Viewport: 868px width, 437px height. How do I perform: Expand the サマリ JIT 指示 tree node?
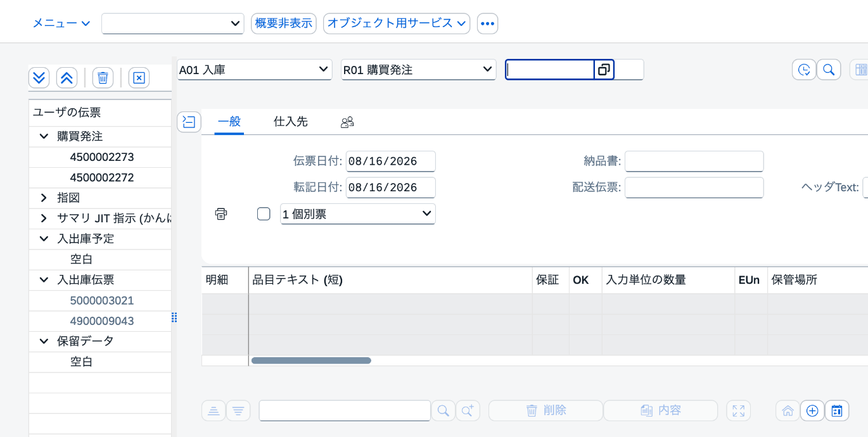click(x=44, y=218)
